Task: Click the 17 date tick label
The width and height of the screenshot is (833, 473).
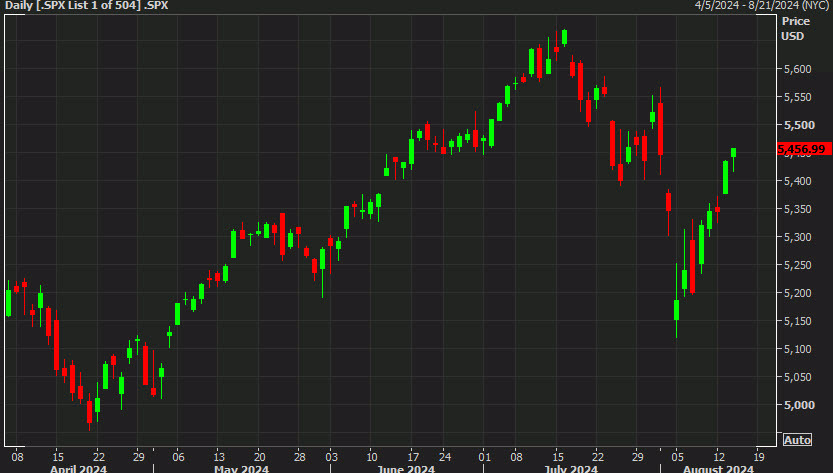Action: point(413,457)
